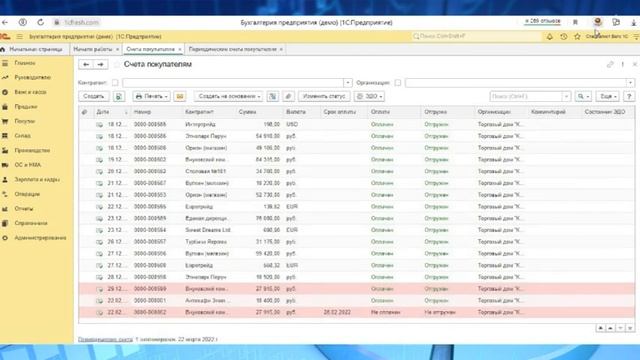Open the Еще more actions dropdown
The height and width of the screenshot is (360, 640).
coord(608,96)
